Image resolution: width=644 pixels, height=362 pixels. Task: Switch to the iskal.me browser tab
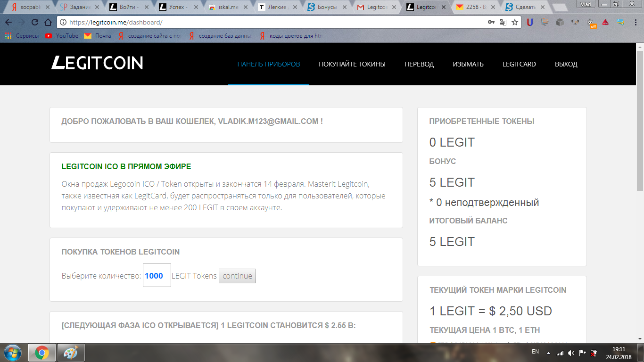[x=228, y=8]
